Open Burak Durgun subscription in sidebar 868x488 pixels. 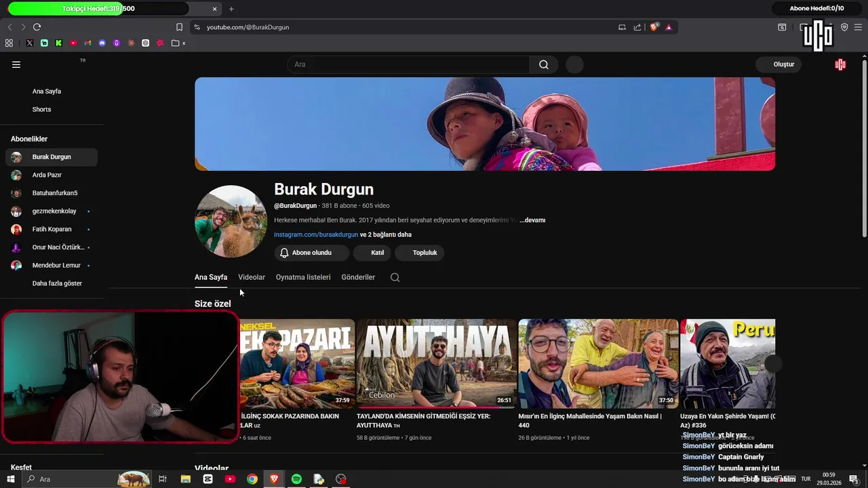click(x=52, y=157)
